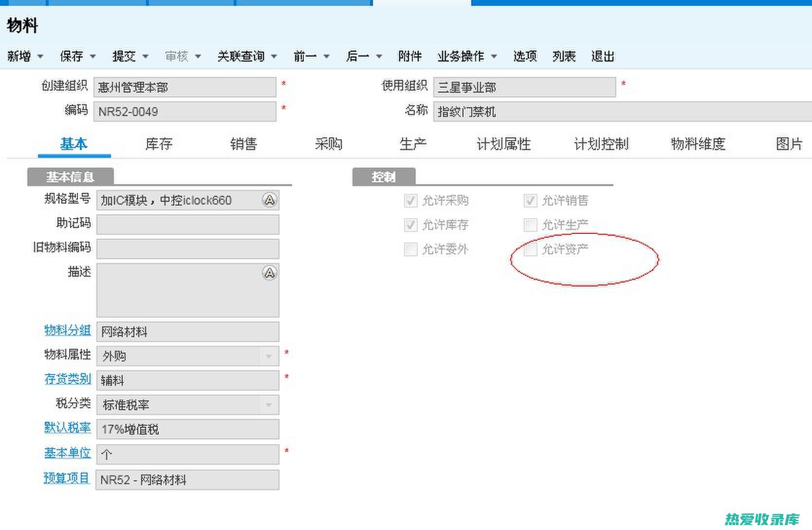Click the 业务操作 toolbar button
Screen dimensions: 812x530
[x=461, y=57]
